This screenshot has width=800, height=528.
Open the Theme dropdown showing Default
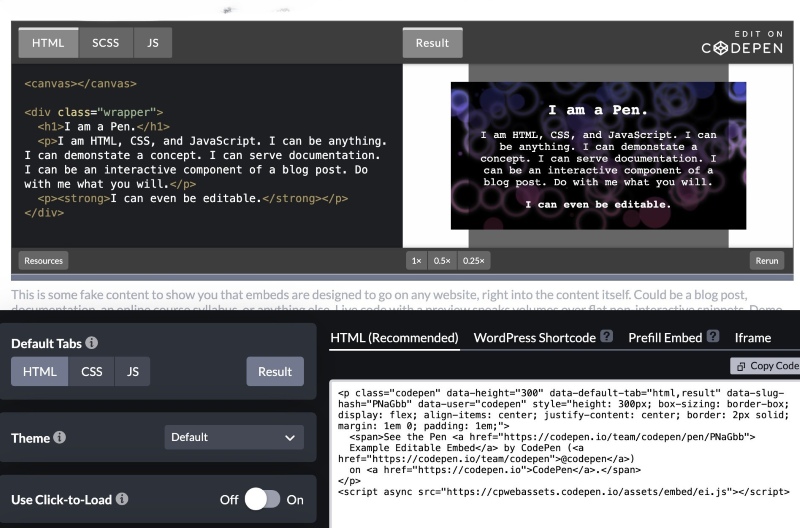(234, 437)
